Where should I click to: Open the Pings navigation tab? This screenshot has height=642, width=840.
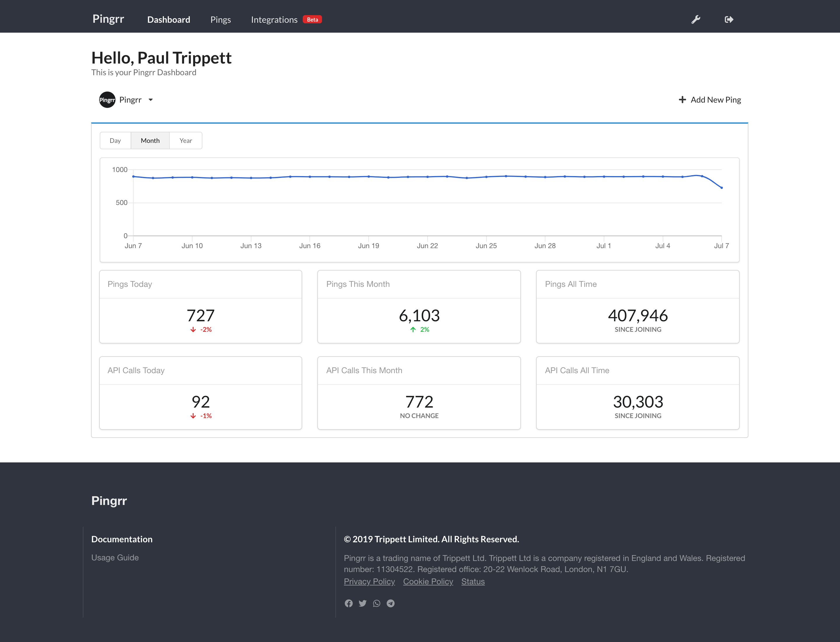click(220, 20)
